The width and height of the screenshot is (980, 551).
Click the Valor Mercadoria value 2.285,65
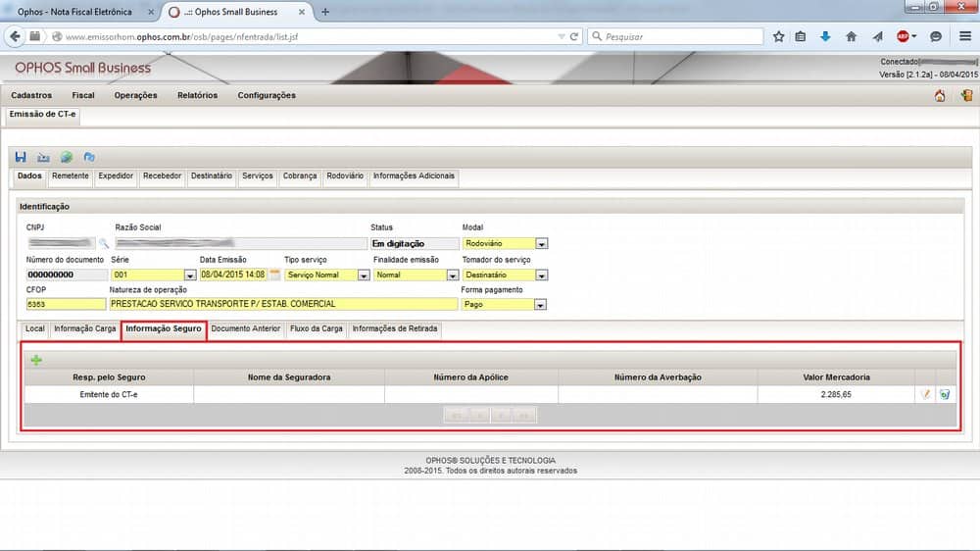click(x=836, y=395)
